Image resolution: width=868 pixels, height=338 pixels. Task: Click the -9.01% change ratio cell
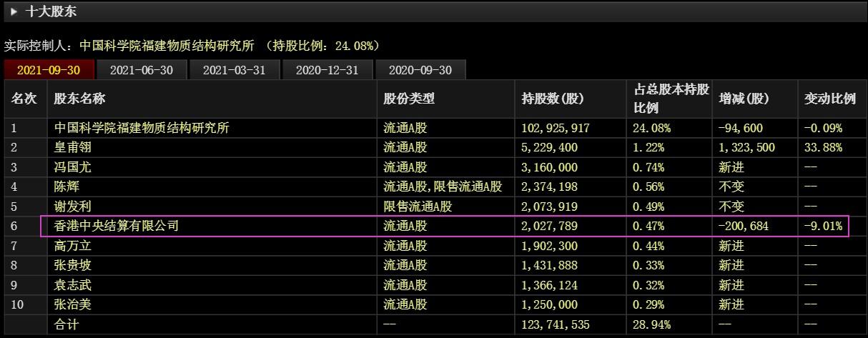point(823,227)
